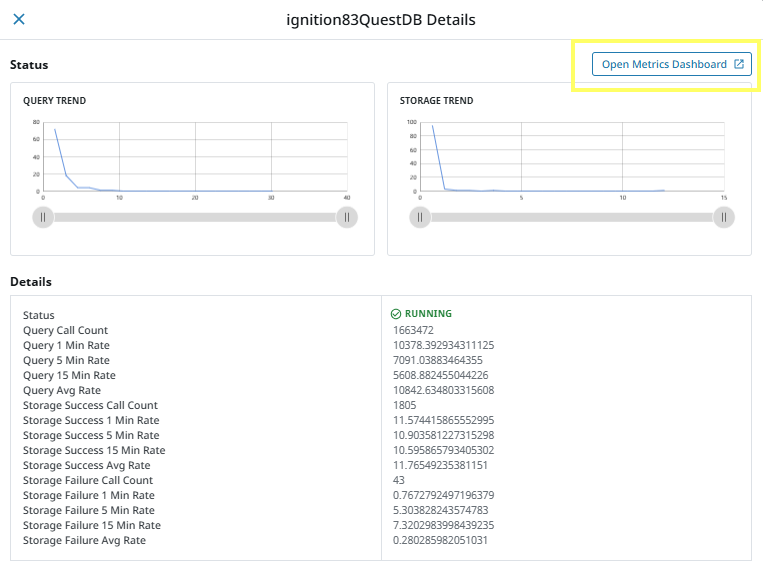Select failure count value 43
This screenshot has height=571, width=763.
coord(399,481)
